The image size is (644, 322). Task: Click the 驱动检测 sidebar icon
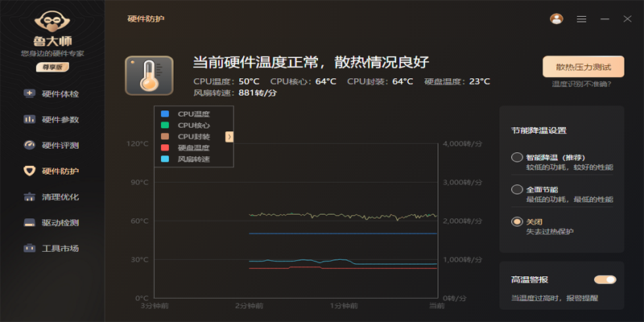tap(30, 223)
